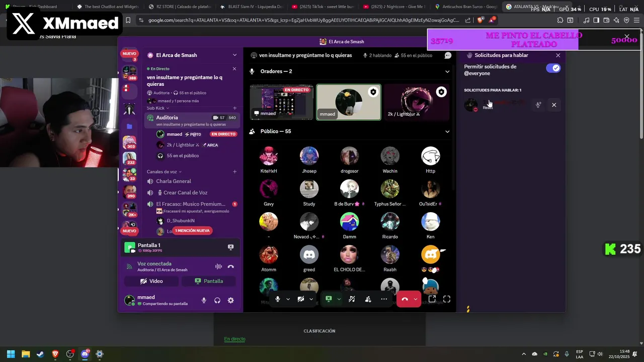The image size is (644, 362).
Task: Dismiss the speak request with the X
Action: point(554,105)
